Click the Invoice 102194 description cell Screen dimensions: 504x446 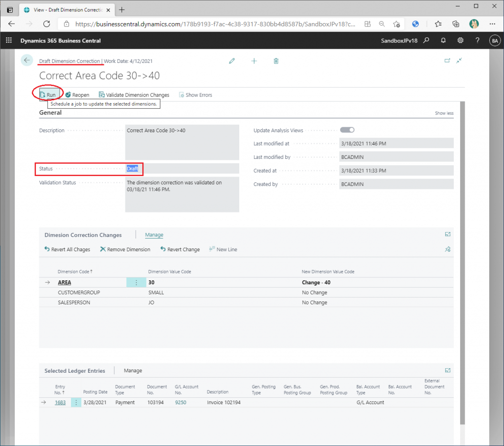click(224, 402)
